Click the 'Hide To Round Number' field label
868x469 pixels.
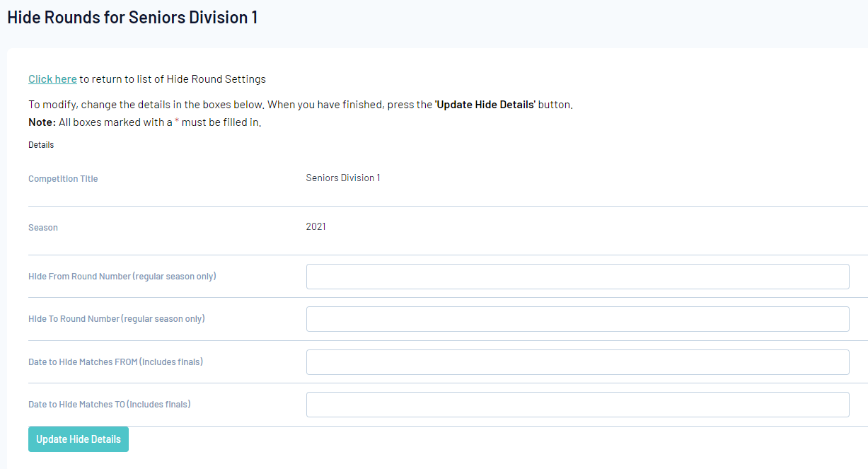tap(117, 319)
